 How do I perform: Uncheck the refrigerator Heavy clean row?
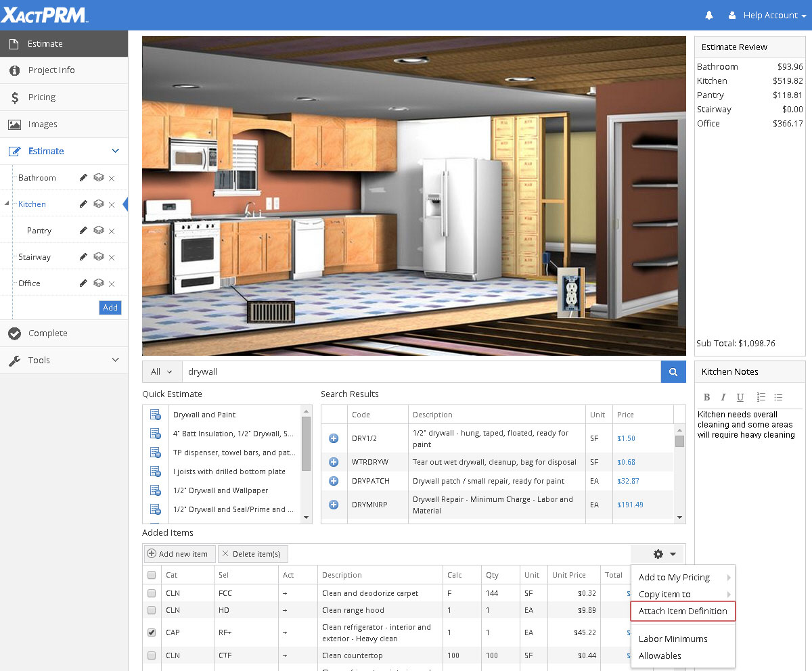(x=152, y=633)
